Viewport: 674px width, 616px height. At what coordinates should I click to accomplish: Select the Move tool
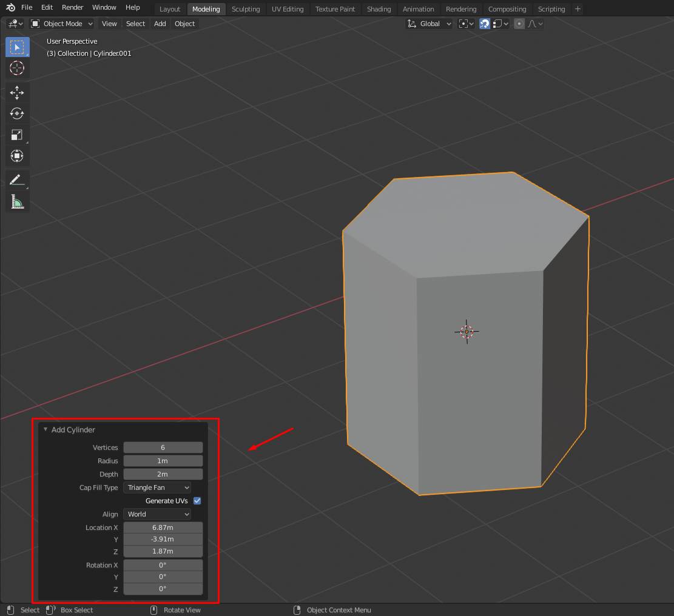17,92
